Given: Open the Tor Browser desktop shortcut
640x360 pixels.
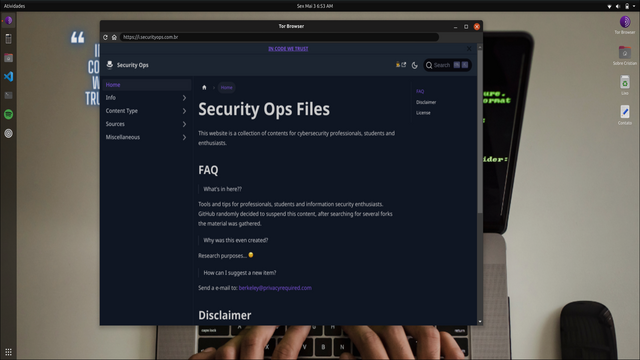Looking at the screenshot, I should (x=624, y=24).
